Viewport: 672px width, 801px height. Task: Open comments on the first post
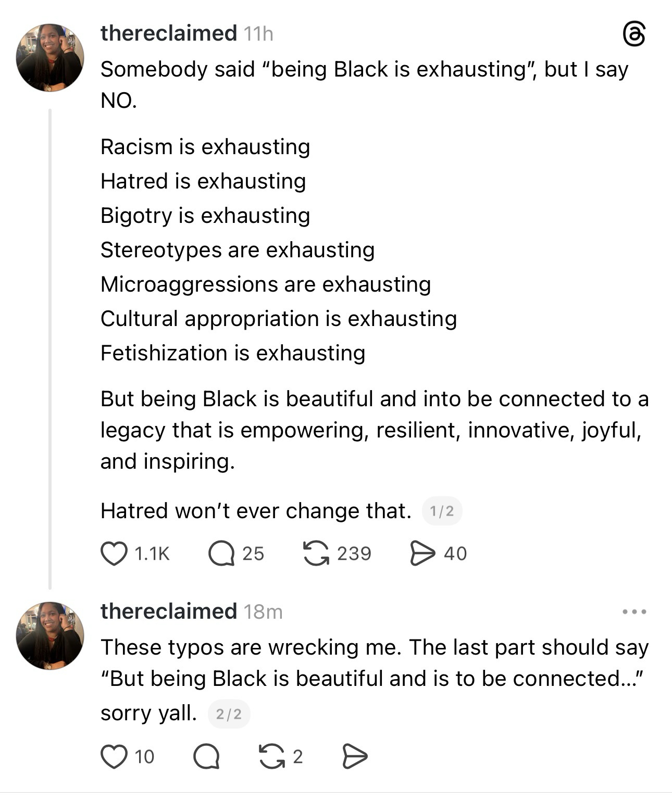[221, 553]
